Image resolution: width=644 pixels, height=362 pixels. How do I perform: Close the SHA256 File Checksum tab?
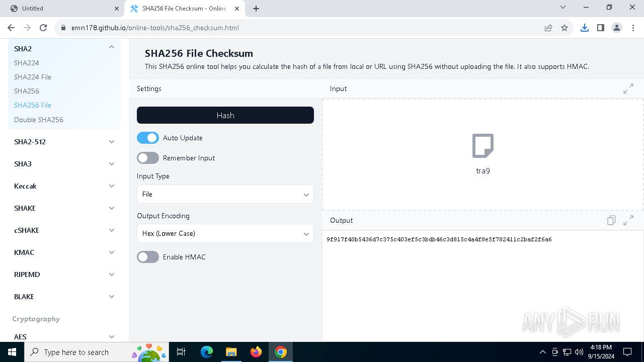tap(238, 9)
